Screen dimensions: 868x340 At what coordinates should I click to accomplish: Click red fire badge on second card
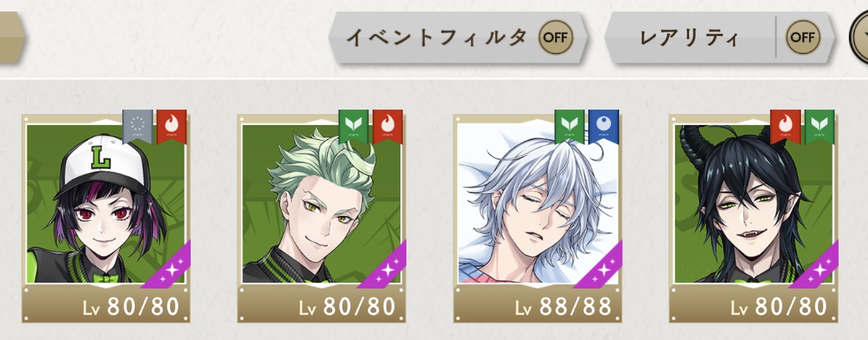tap(387, 127)
